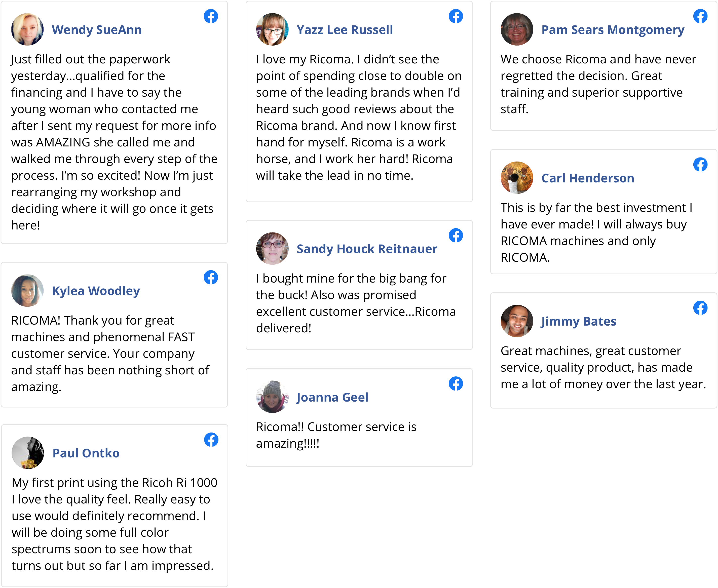The height and width of the screenshot is (588, 718).
Task: Click Wendy SueAnn's profile photo
Action: point(27,29)
